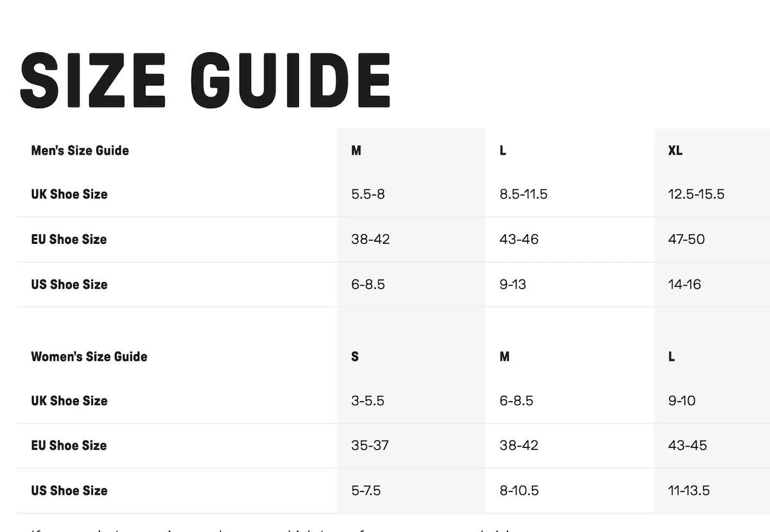Screen dimensions: 770x532
Task: Click the SIZE GUIDE heading
Action: 205,80
